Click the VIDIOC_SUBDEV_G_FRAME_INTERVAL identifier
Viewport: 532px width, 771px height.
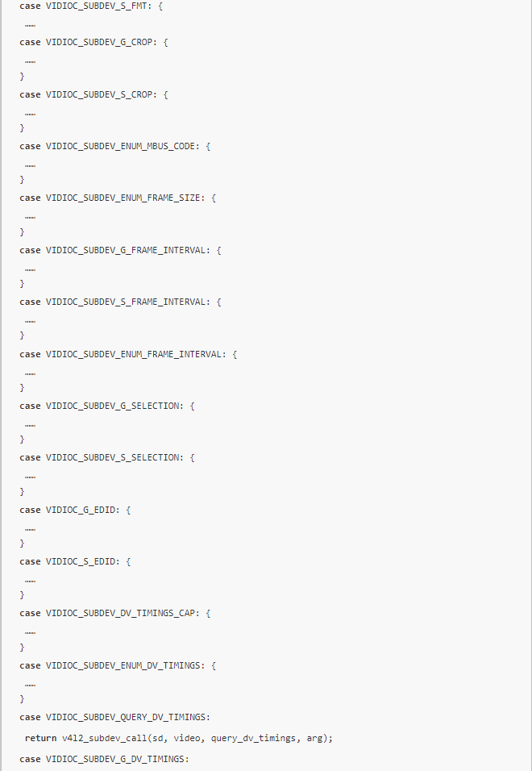(x=128, y=250)
